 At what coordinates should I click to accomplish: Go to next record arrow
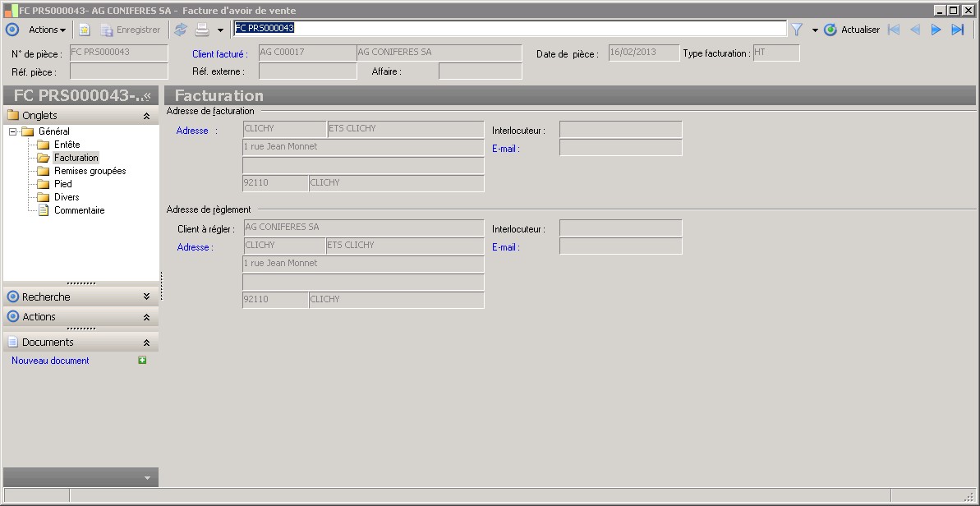tap(936, 30)
